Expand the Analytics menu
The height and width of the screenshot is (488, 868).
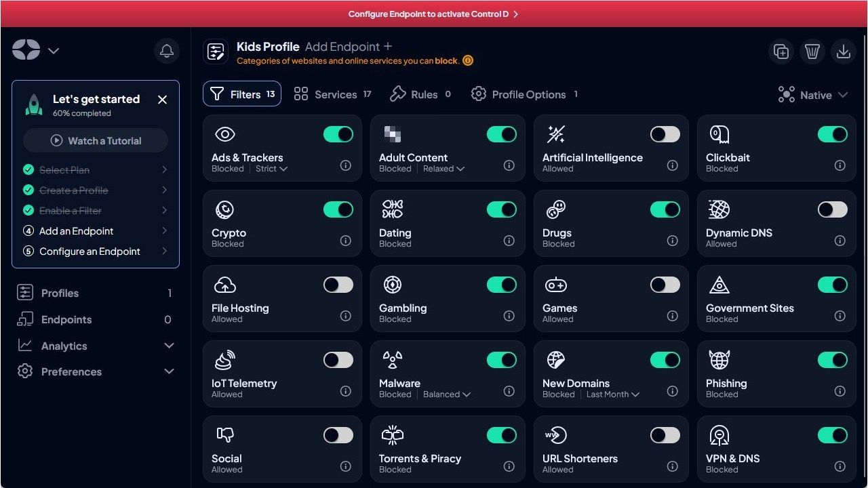tap(96, 346)
